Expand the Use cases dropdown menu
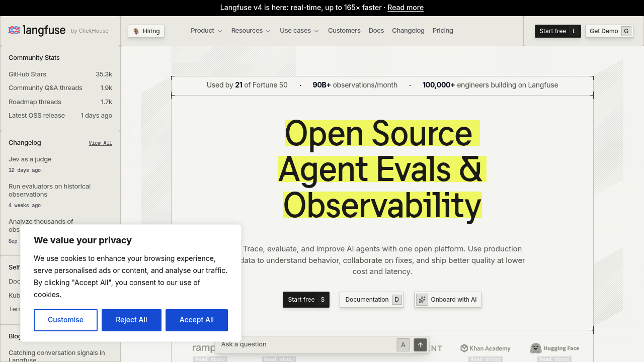Viewport: 644px width, 362px height. (299, 31)
